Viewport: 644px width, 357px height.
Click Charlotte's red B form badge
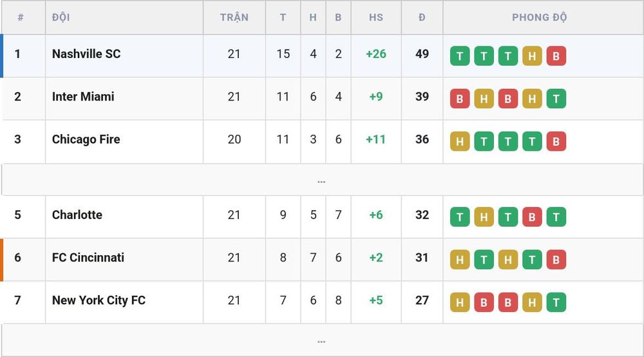(532, 217)
